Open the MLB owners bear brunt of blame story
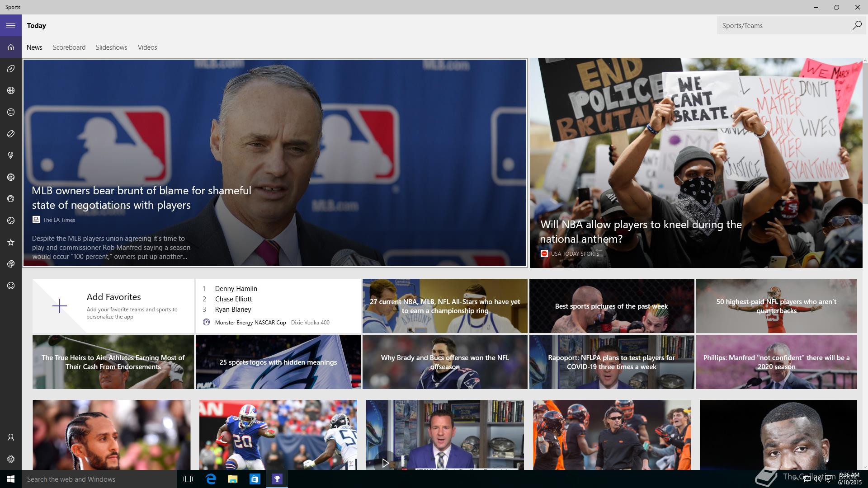 click(x=275, y=163)
